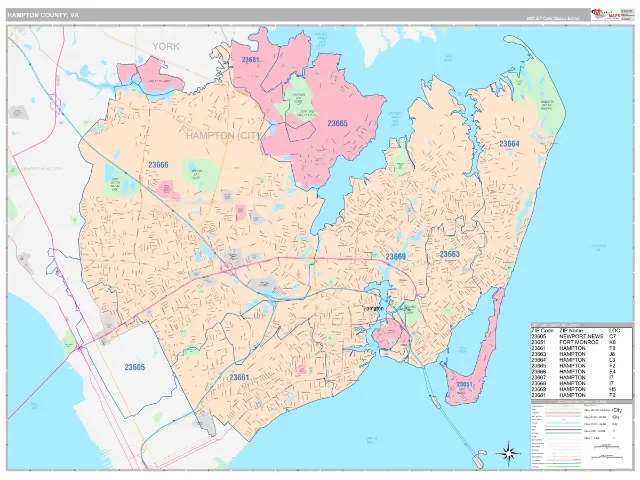The image size is (640, 480).
Task: Click the 23651 label on the Fort Monroe peninsula
Action: pyautogui.click(x=464, y=384)
